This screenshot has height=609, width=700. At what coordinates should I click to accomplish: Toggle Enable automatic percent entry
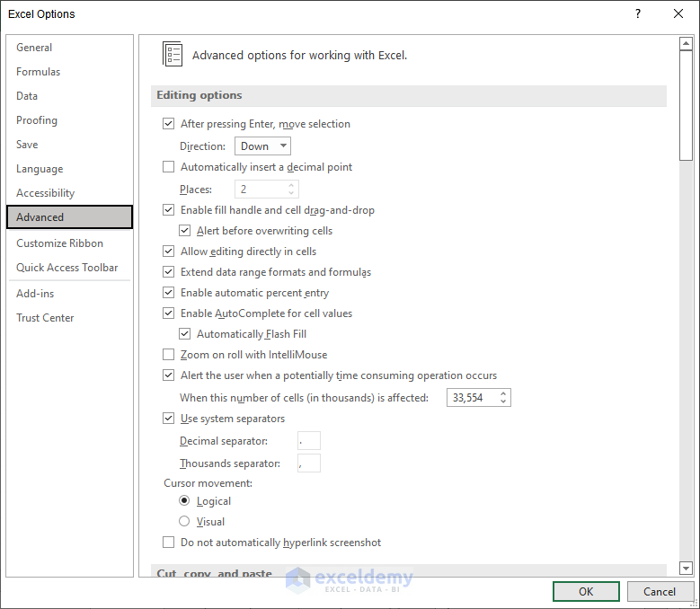pyautogui.click(x=168, y=293)
